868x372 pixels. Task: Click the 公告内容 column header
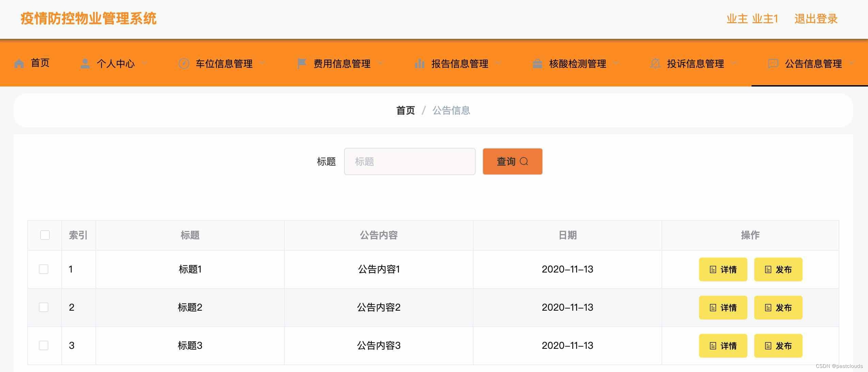pos(379,235)
